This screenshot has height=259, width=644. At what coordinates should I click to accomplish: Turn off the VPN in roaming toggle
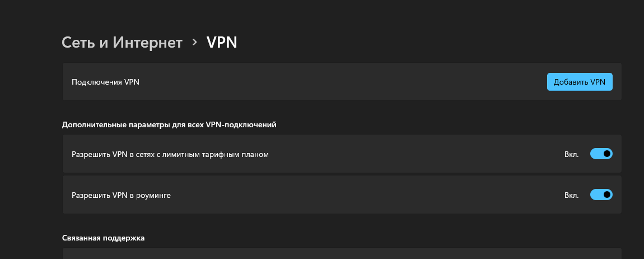pos(601,195)
